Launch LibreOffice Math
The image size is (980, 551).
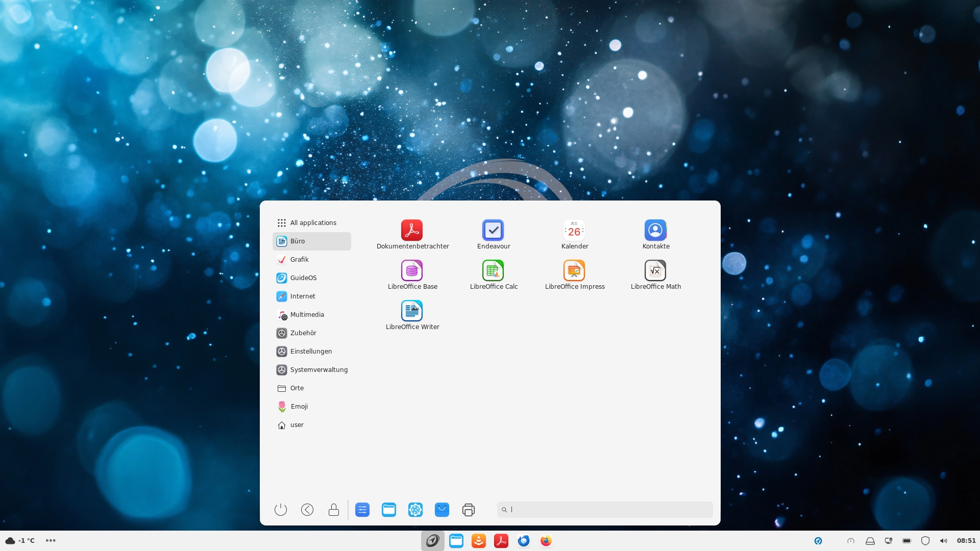click(x=655, y=271)
